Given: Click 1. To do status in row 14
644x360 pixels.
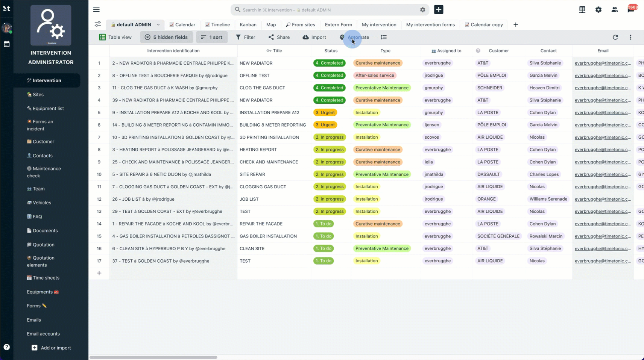Looking at the screenshot, I should click(324, 224).
